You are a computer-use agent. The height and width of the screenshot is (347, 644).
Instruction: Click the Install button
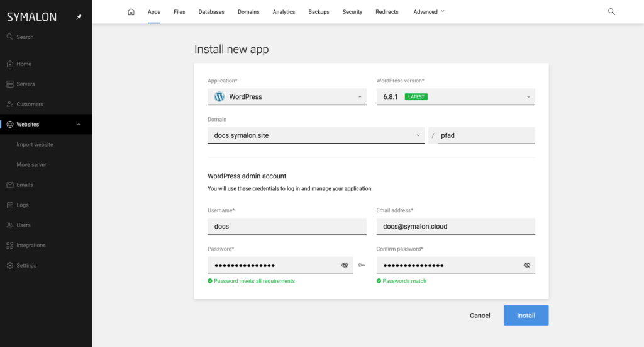[526, 316]
